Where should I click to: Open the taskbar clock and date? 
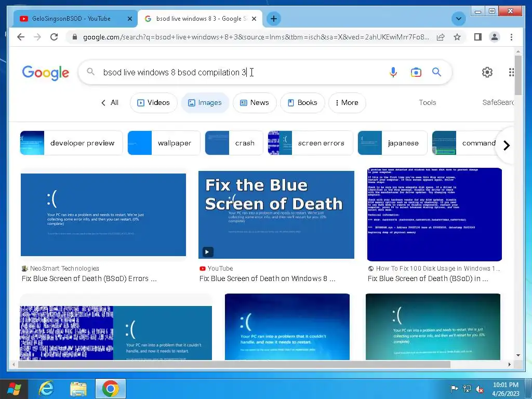click(506, 389)
